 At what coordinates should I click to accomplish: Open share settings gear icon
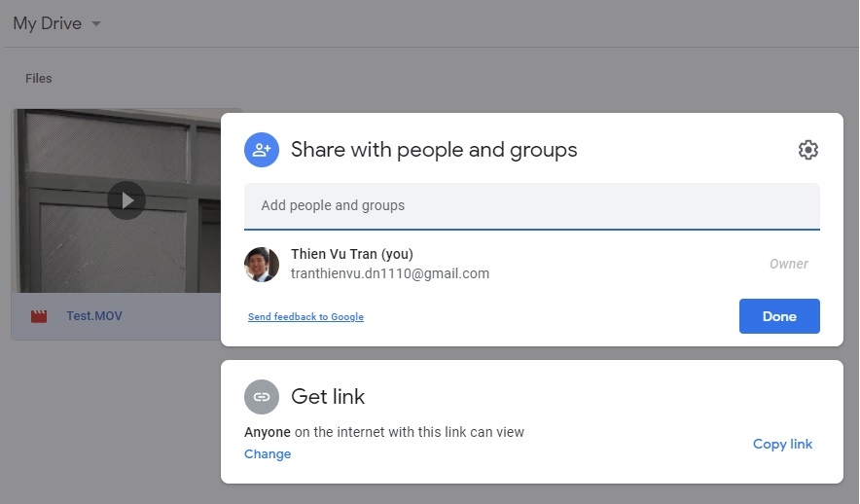807,150
